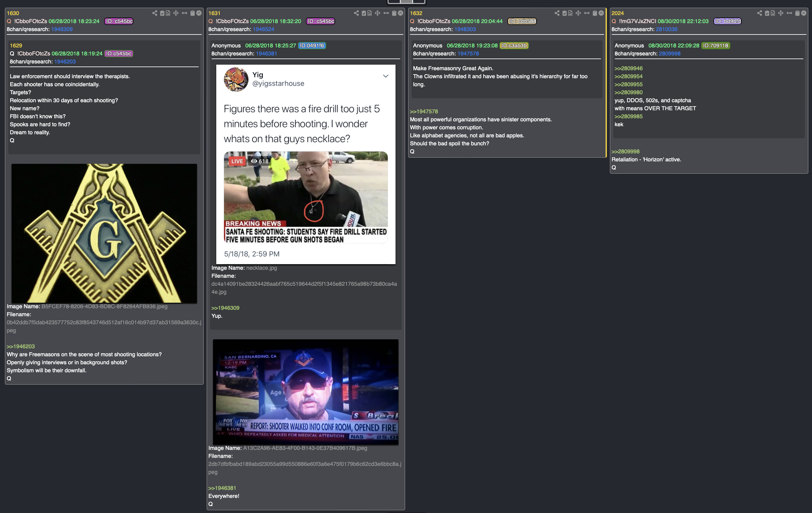Click the four-arrow move icon on post 1631

click(x=377, y=13)
